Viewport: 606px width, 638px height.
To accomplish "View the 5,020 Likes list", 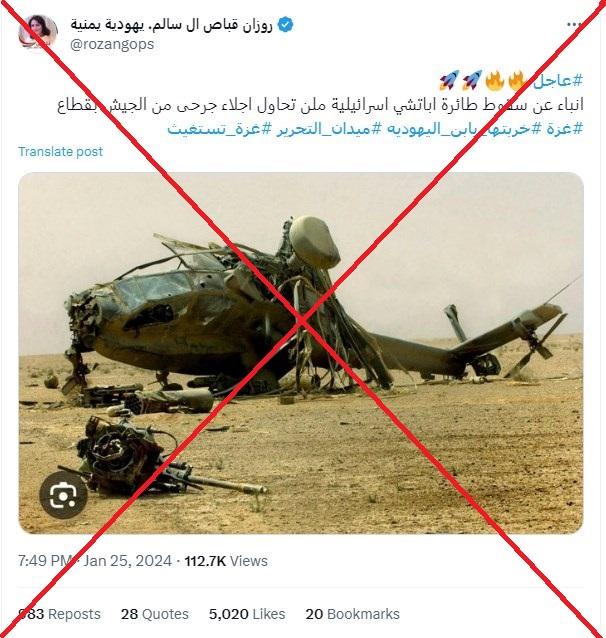I will (x=247, y=614).
